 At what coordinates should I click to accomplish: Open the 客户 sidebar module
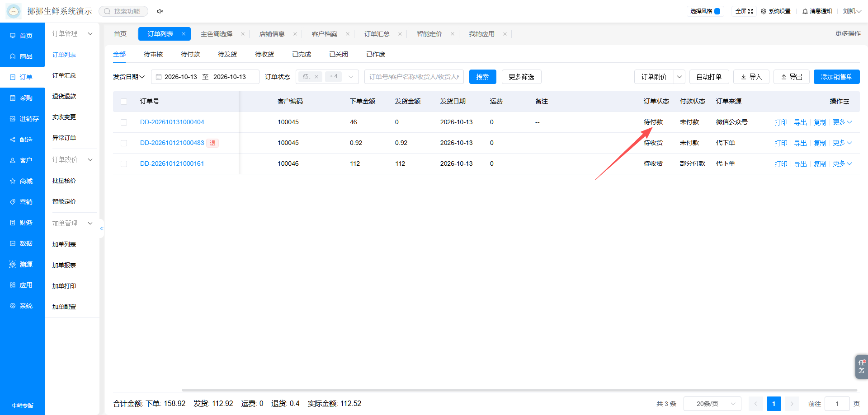tap(23, 160)
